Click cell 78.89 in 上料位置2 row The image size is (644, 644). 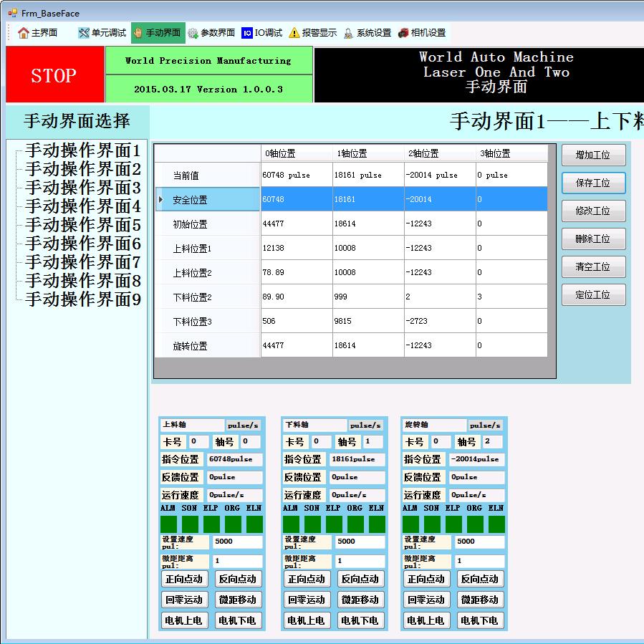[297, 272]
